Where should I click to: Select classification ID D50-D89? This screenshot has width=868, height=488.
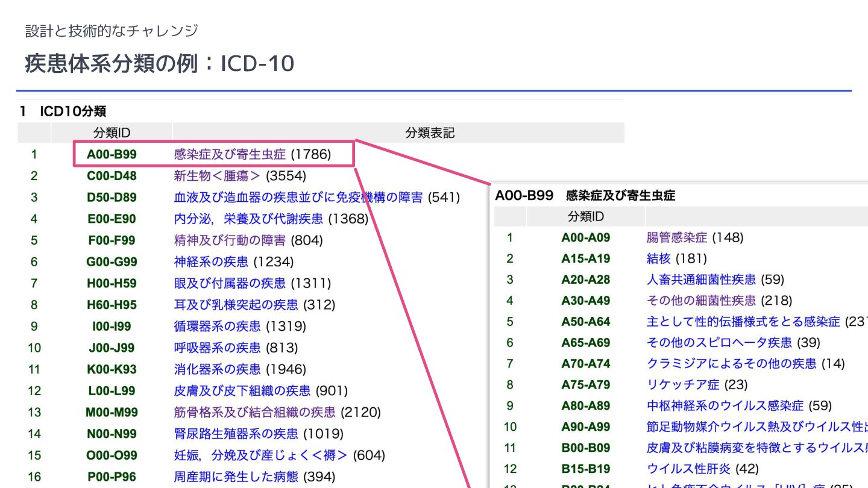pyautogui.click(x=112, y=197)
